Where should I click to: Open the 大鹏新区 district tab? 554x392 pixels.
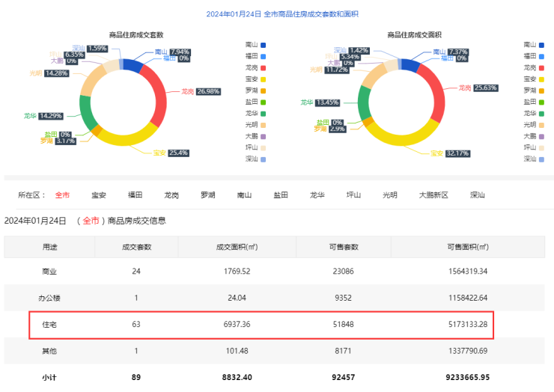433,195
